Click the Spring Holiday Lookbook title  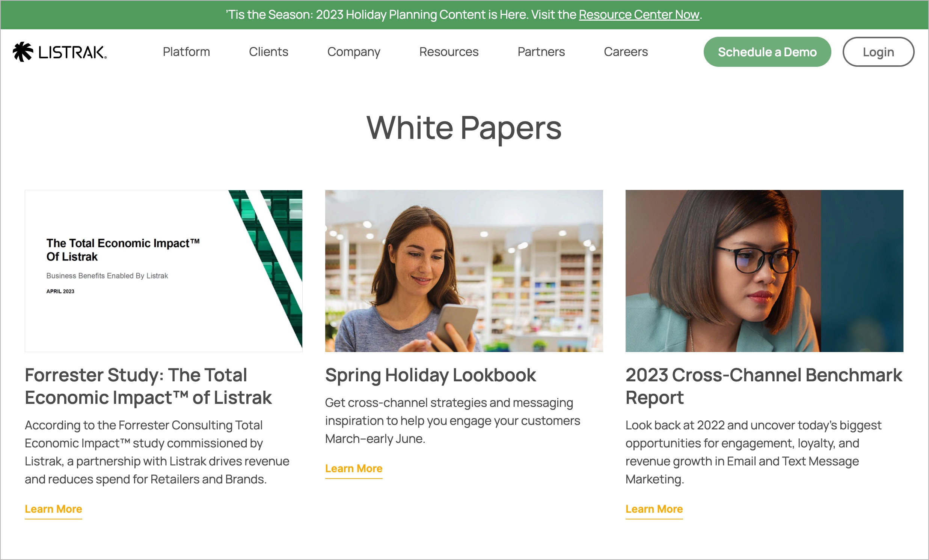tap(431, 375)
